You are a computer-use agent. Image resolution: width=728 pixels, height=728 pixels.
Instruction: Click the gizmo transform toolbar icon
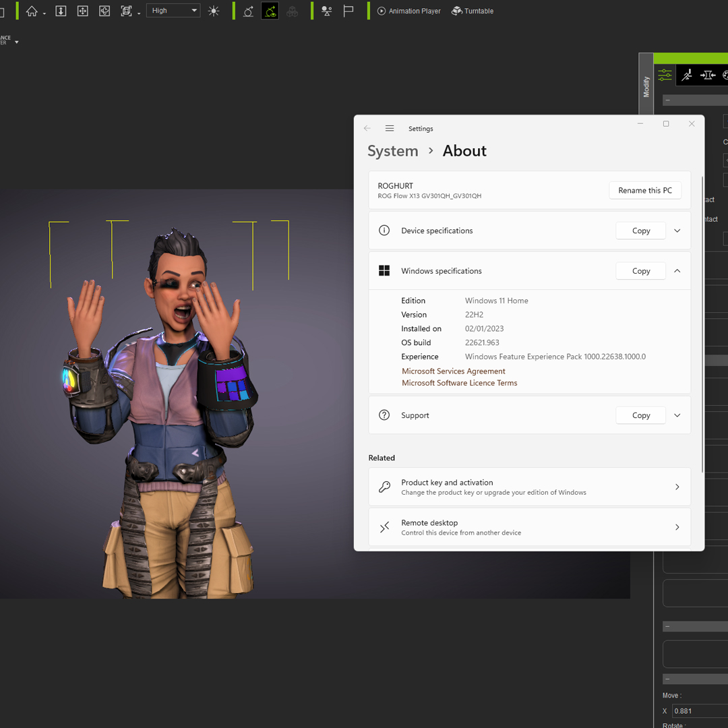tap(248, 11)
